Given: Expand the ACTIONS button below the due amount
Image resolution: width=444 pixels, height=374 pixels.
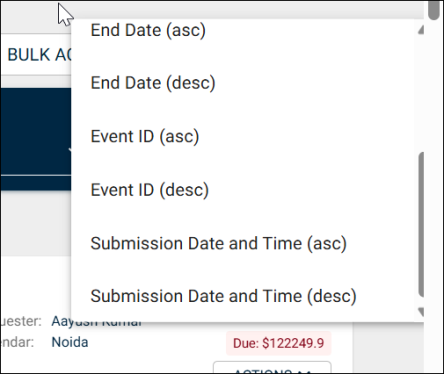Looking at the screenshot, I should (272, 368).
